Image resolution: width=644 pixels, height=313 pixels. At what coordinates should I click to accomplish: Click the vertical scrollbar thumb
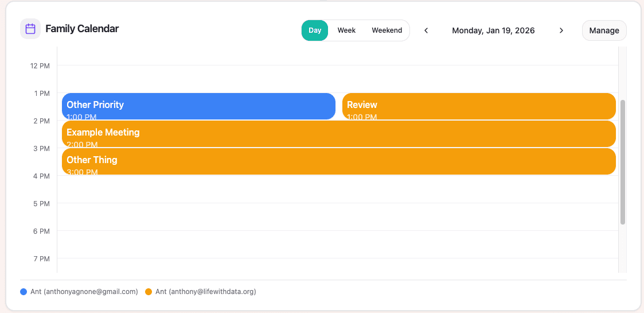coord(623,162)
